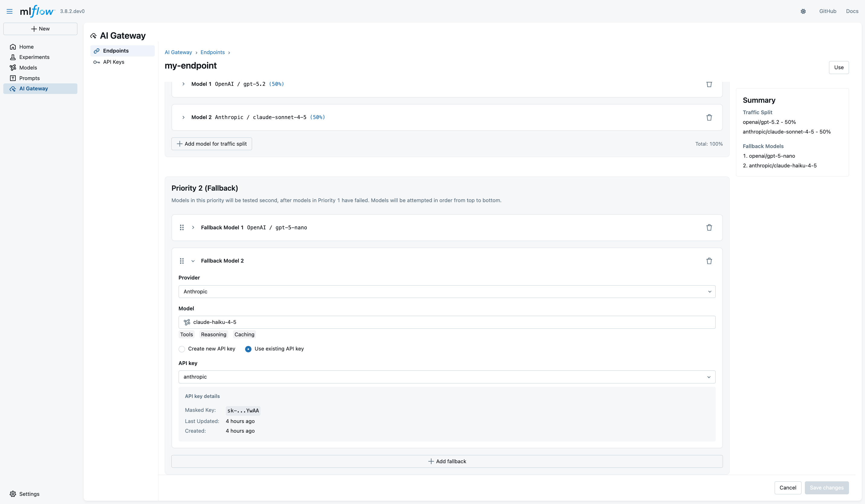Screen dimensions: 865x504
Task: Select the Create new API key option
Action: [182, 349]
